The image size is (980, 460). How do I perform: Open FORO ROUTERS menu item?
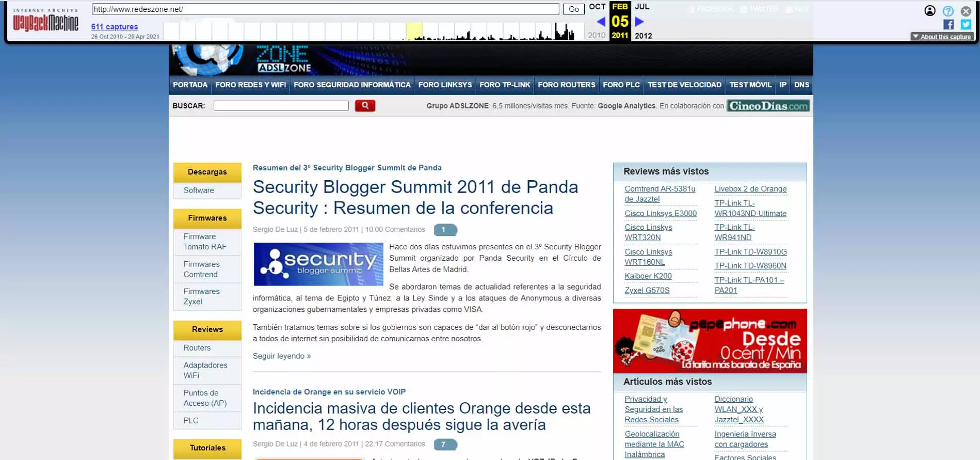pos(566,85)
